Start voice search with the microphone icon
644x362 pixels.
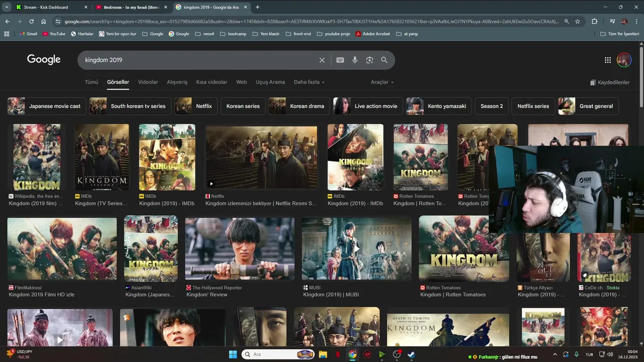(x=355, y=60)
